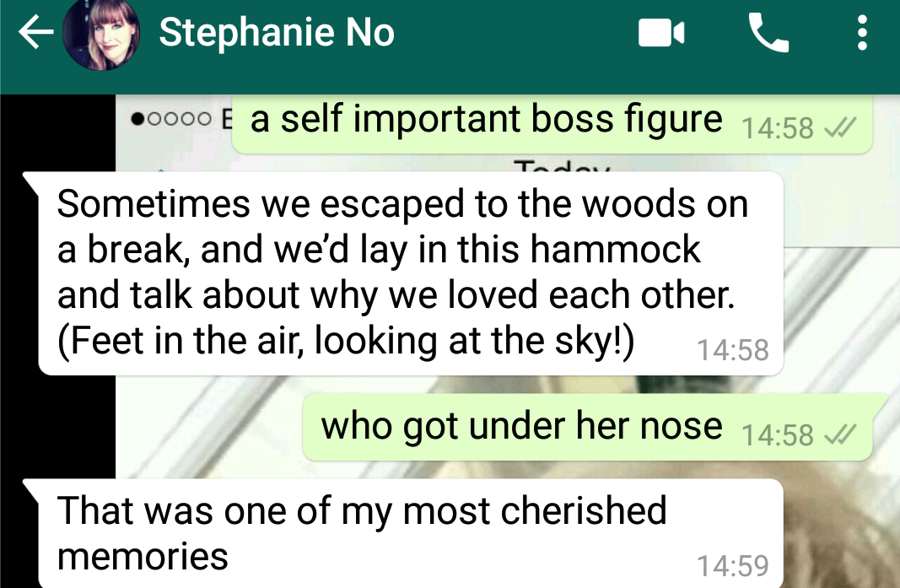Start a voice call using the phone icon
Screen dimensions: 900x588
coord(768,33)
